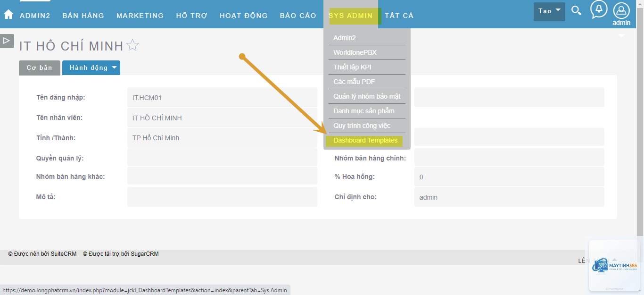Click the Quyền quản lý empty field

coord(222,158)
